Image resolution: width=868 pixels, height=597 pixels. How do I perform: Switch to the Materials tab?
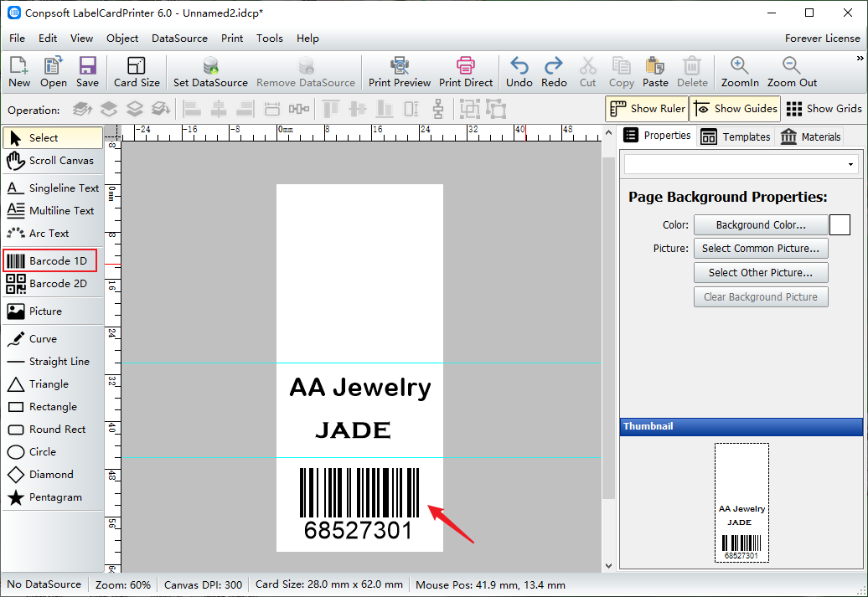coord(810,136)
